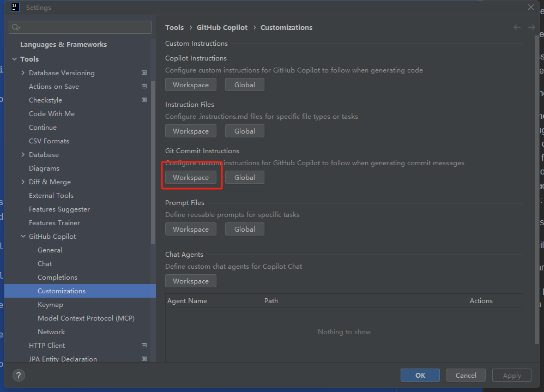Cancel the Settings dialog

tap(466, 375)
